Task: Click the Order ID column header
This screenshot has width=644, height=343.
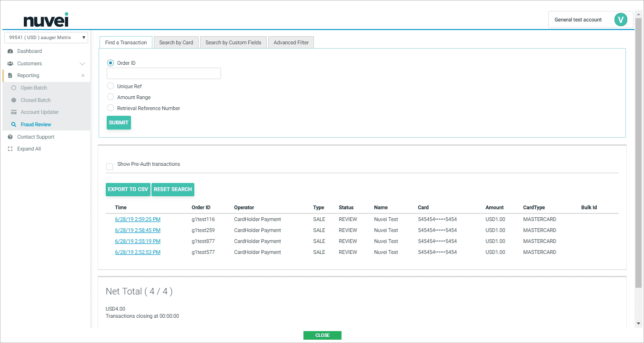Action: pyautogui.click(x=201, y=208)
